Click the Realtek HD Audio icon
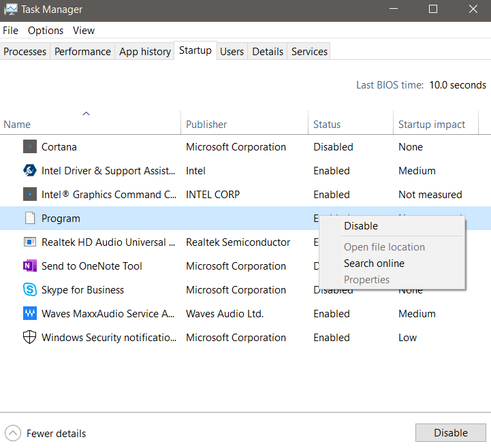Screen dimensions: 491x448 [x=30, y=242]
